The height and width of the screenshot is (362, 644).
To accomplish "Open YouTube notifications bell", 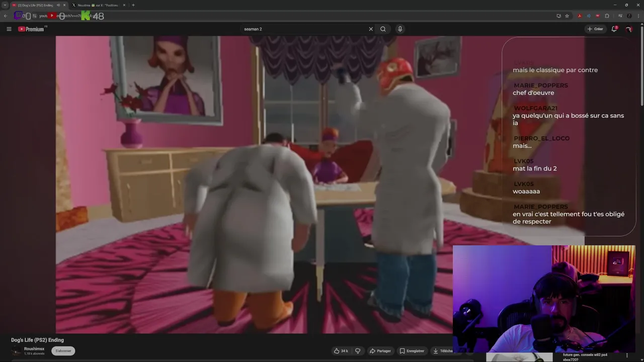I will pos(614,29).
